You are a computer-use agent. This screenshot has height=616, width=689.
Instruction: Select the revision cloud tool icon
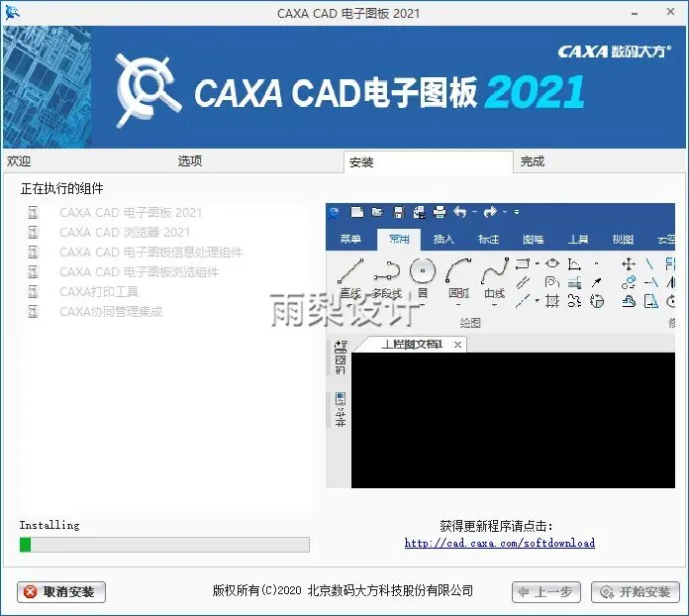pyautogui.click(x=629, y=302)
